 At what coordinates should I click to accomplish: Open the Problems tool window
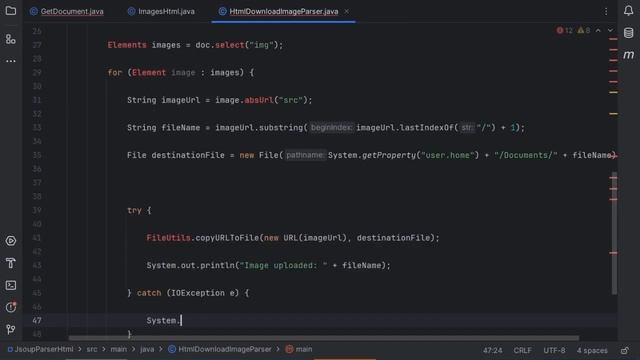pyautogui.click(x=11, y=307)
